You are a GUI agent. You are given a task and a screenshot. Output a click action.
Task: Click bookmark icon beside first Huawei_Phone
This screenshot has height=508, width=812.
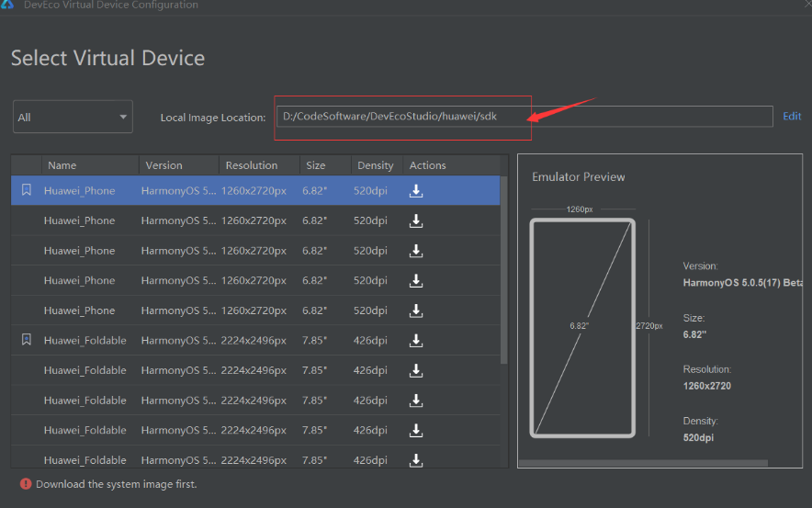click(x=27, y=191)
